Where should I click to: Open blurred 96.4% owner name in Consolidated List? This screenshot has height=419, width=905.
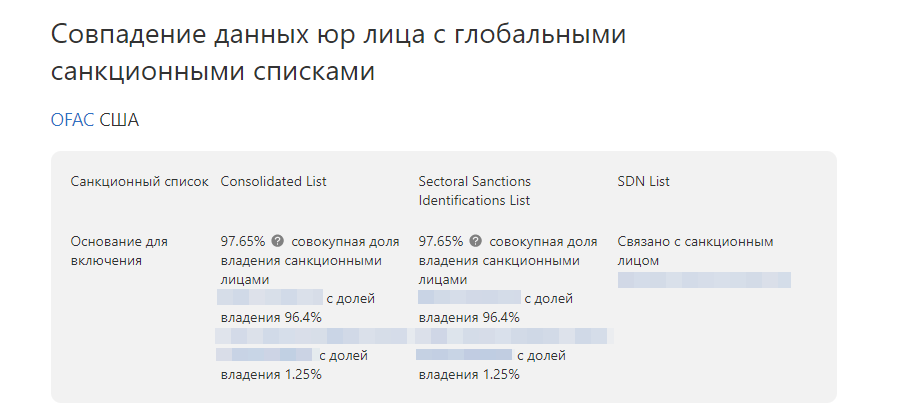pyautogui.click(x=269, y=298)
